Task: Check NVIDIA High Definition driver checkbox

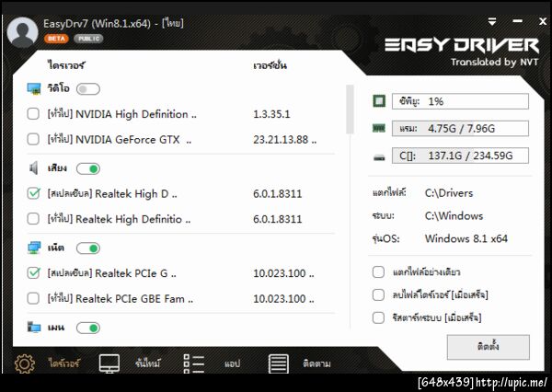Action: [33, 114]
